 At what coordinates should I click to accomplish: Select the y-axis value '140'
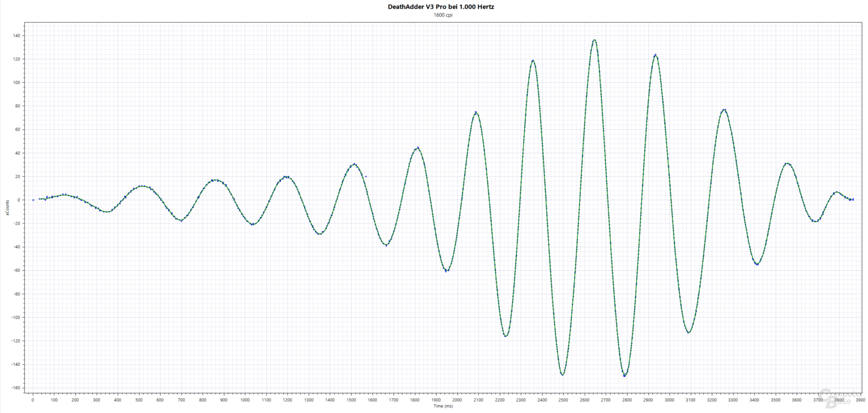pyautogui.click(x=16, y=36)
